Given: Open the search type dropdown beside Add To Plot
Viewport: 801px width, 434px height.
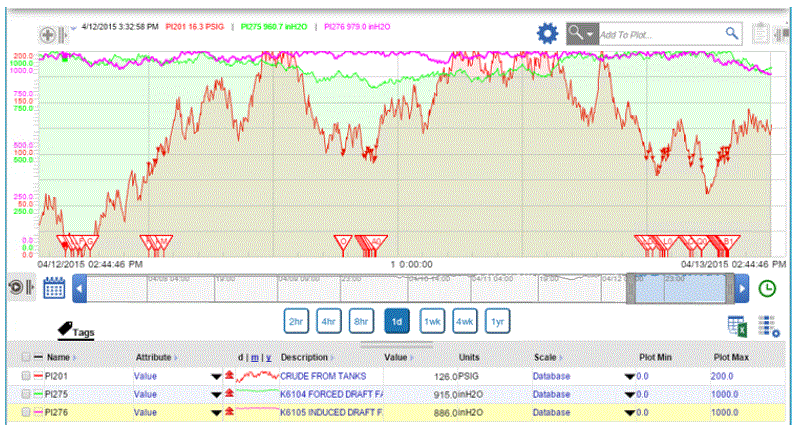Looking at the screenshot, I should (x=582, y=34).
